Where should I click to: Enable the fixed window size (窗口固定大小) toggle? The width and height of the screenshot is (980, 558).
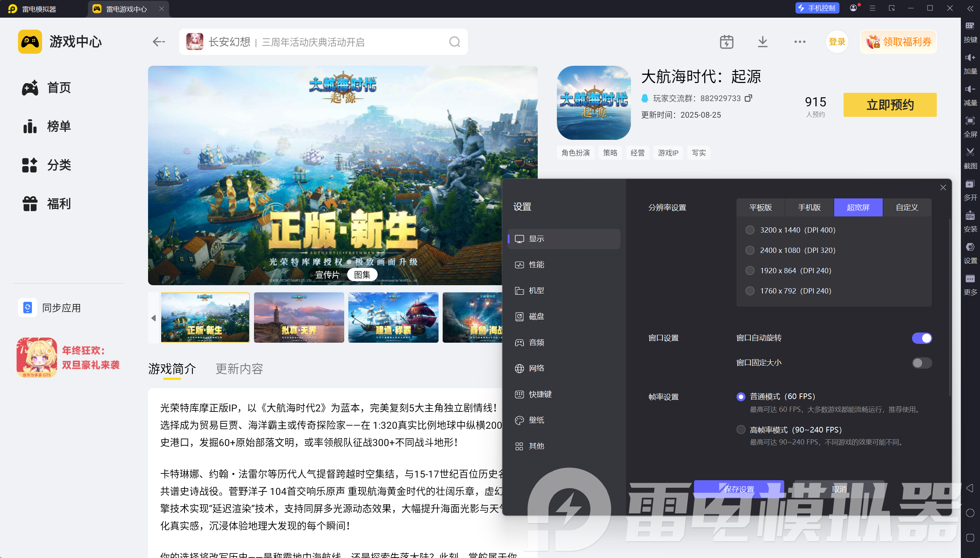click(x=922, y=363)
